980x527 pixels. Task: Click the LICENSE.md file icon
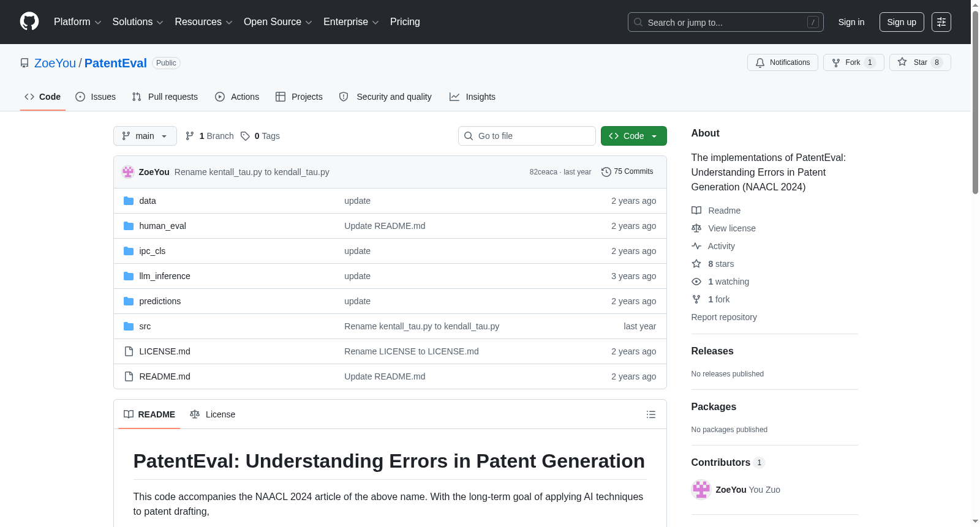coord(129,351)
